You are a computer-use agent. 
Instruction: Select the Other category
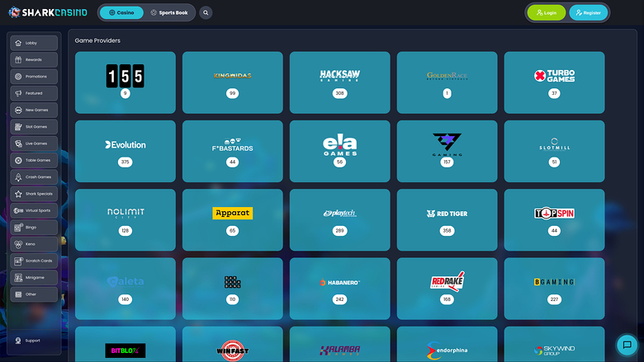click(x=34, y=294)
